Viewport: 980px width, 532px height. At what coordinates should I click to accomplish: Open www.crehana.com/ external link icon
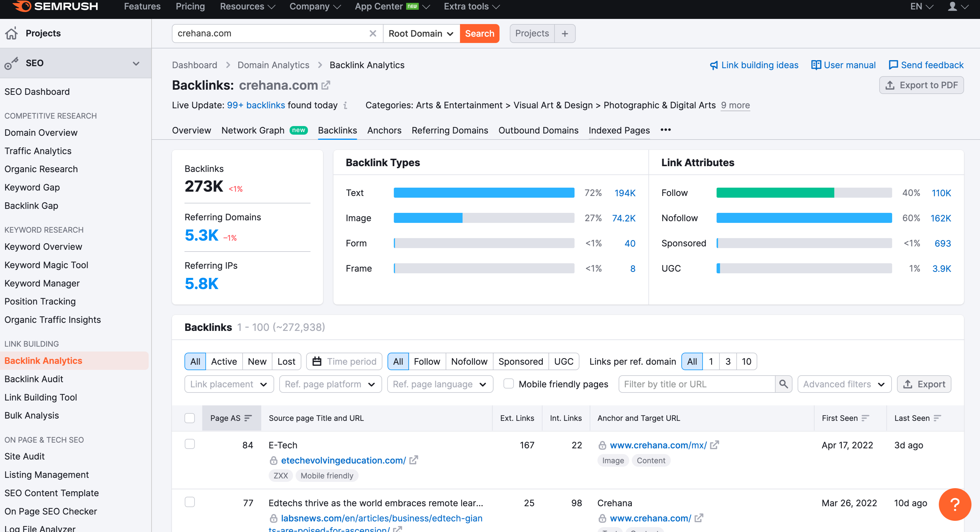[x=698, y=518]
